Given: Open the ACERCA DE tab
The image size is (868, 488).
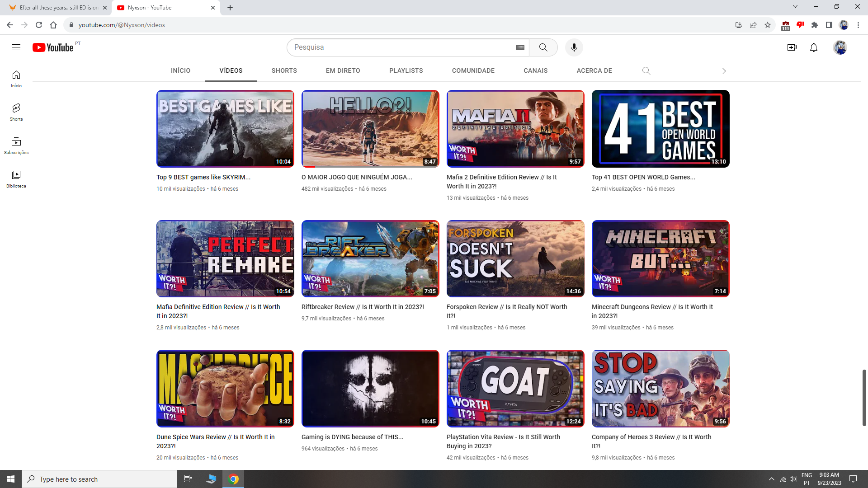Looking at the screenshot, I should point(594,70).
